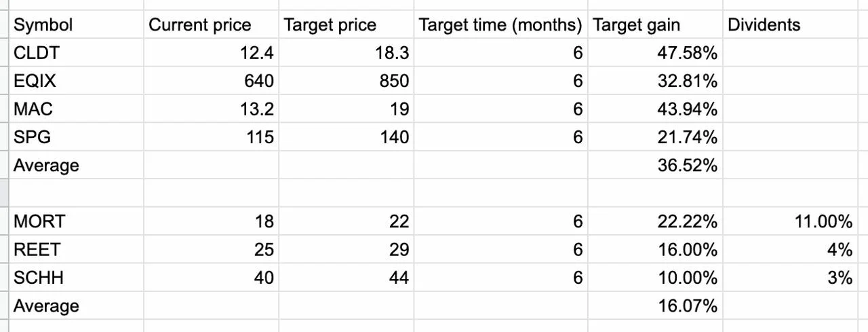Click SCHH current price cell showing 40

point(211,277)
